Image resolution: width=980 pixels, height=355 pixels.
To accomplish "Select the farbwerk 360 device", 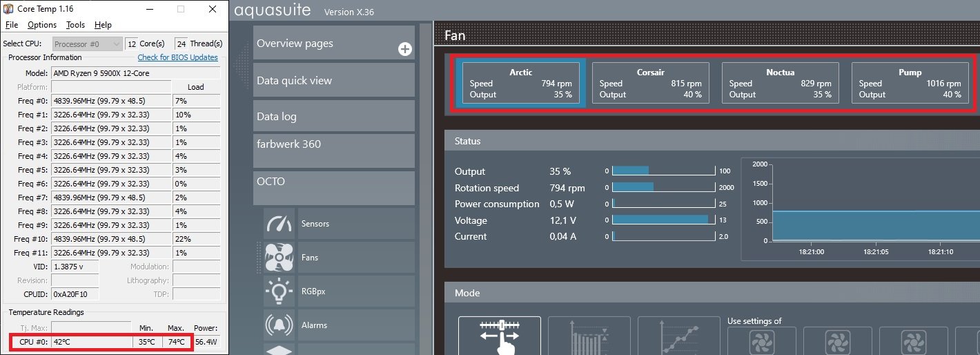I will click(334, 151).
